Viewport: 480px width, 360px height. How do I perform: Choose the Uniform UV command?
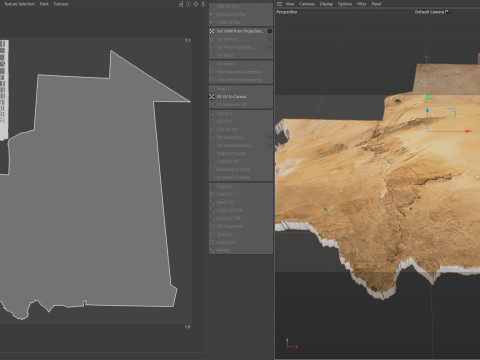(x=240, y=161)
